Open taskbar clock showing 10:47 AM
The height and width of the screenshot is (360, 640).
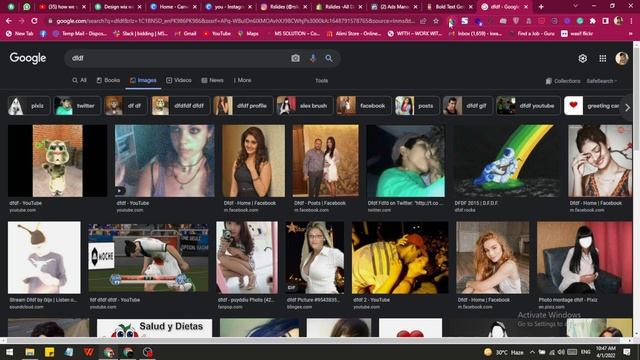pyautogui.click(x=605, y=352)
